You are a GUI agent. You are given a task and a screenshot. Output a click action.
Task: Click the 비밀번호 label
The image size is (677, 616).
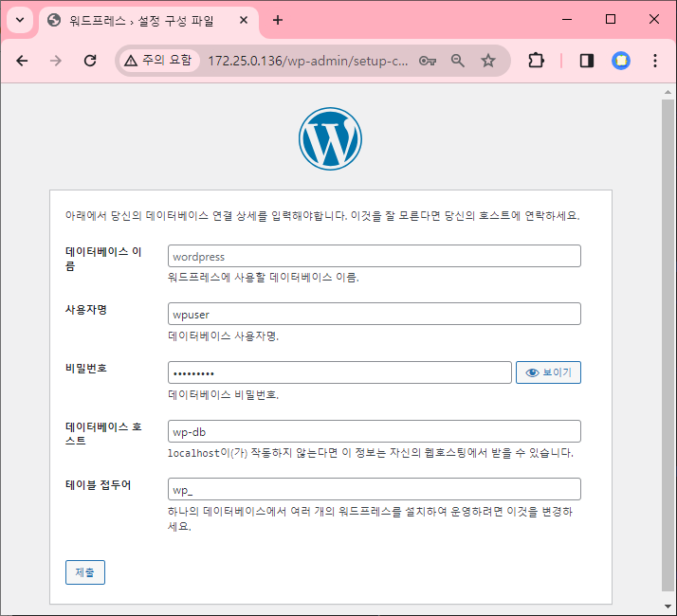click(x=86, y=369)
